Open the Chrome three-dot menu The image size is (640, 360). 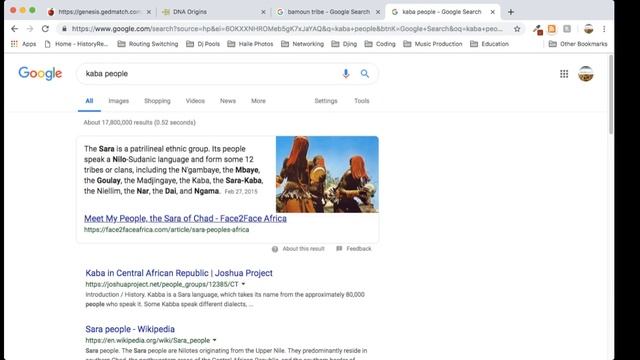pyautogui.click(x=604, y=29)
